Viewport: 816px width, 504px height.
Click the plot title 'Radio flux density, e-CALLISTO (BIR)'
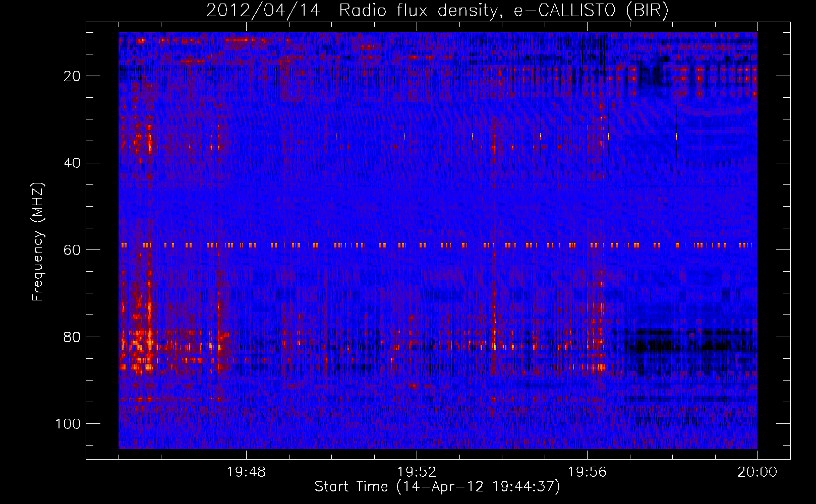[503, 11]
